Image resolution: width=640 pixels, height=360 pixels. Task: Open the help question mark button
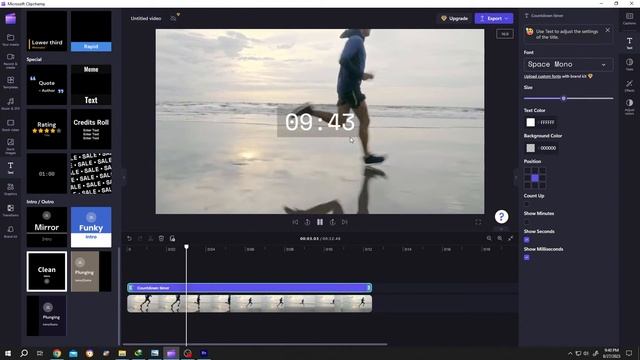tap(501, 217)
